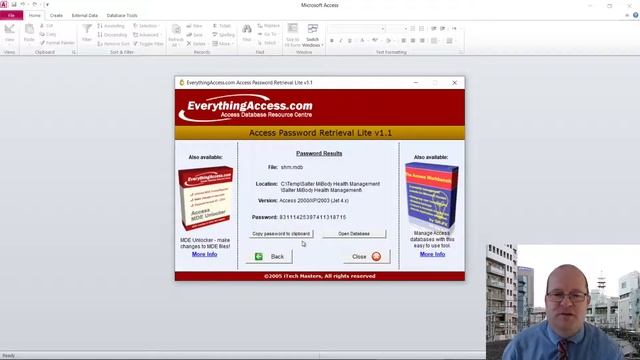
Task: Open More Info link under Access Workbench
Action: tap(432, 254)
